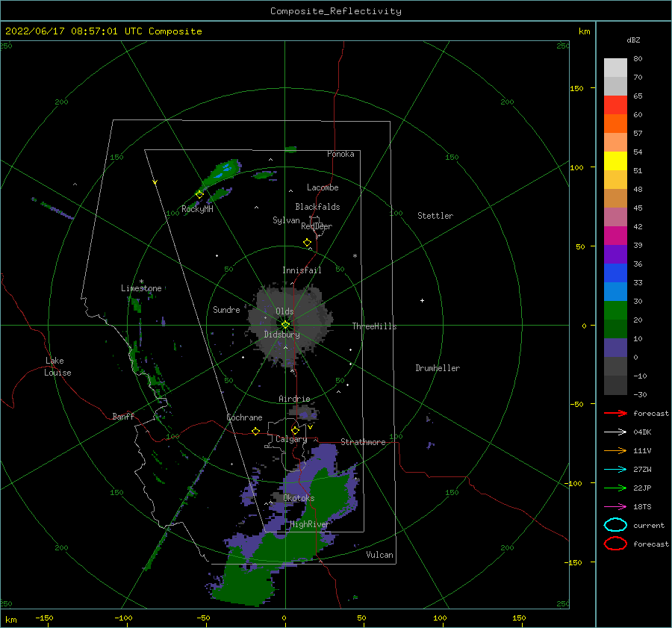This screenshot has height=628, width=672.
Task: Click the Stettler town label
Action: [x=435, y=216]
